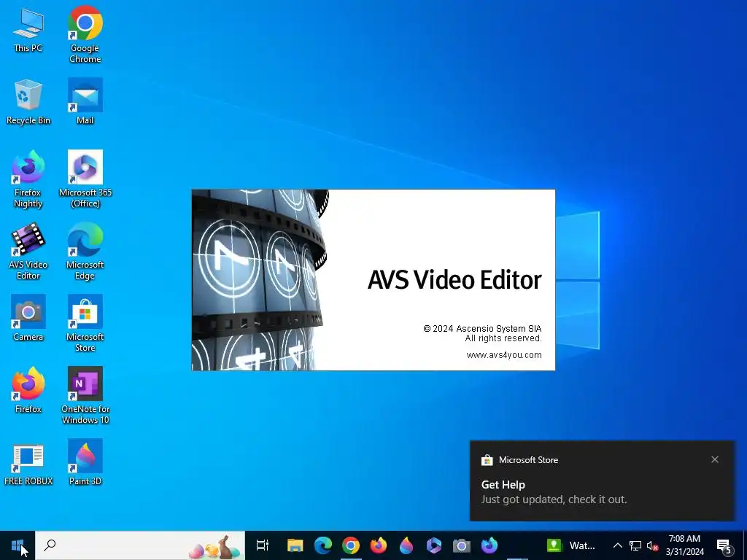Open Task View from the taskbar
747x560 pixels.
click(x=262, y=545)
